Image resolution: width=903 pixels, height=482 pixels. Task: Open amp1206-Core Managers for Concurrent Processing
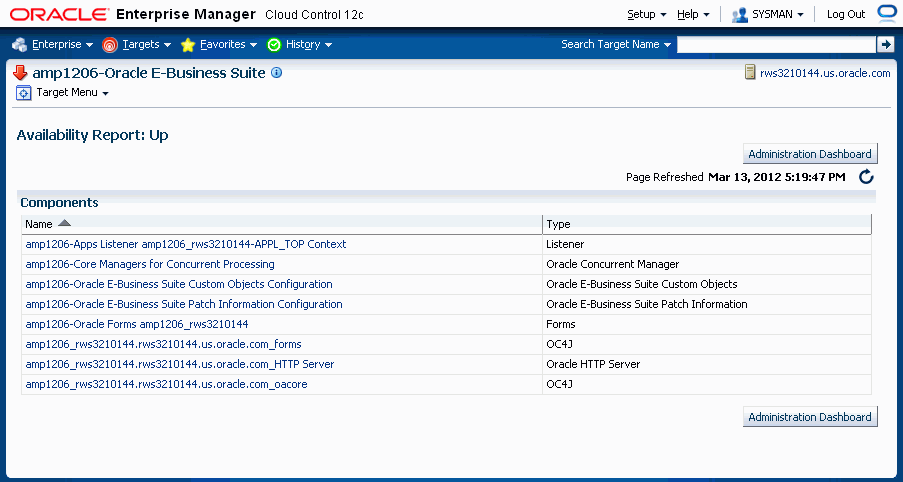pos(150,264)
